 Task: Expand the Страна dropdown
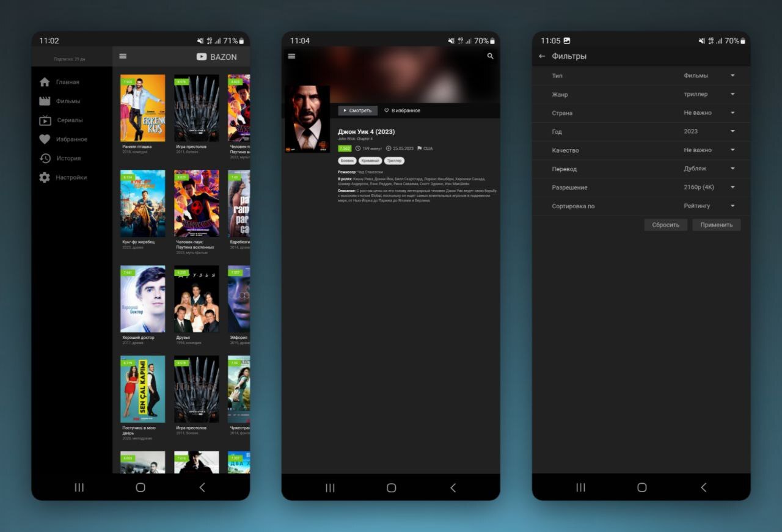pos(709,113)
